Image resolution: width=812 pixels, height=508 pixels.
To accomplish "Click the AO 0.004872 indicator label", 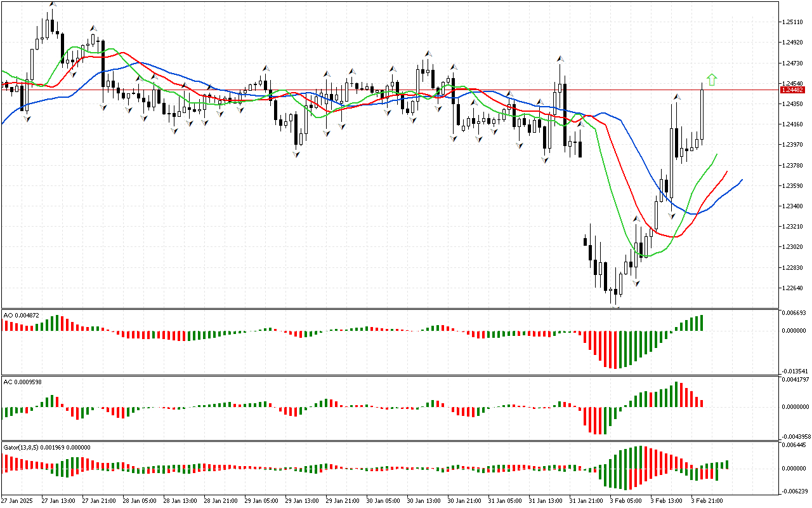I will 21,315.
